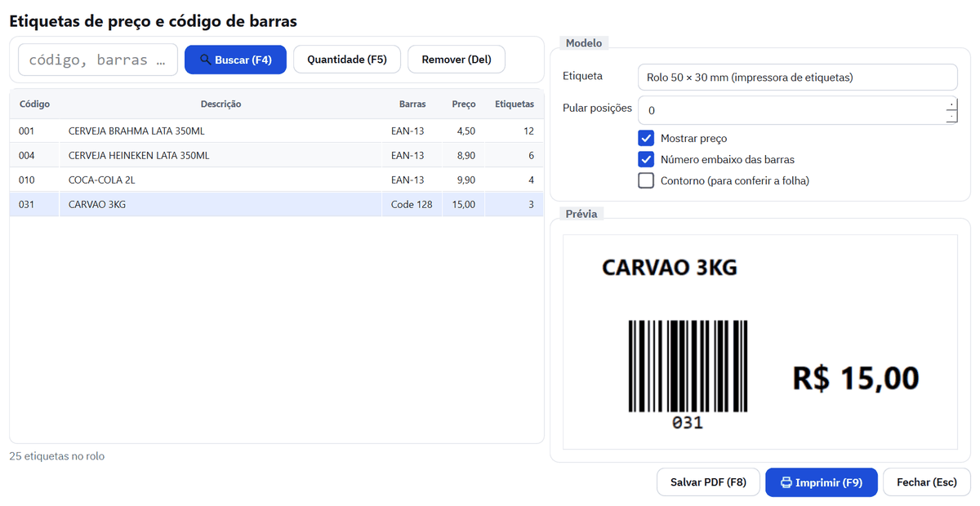Click the Quantidade (F5) button

(x=347, y=60)
